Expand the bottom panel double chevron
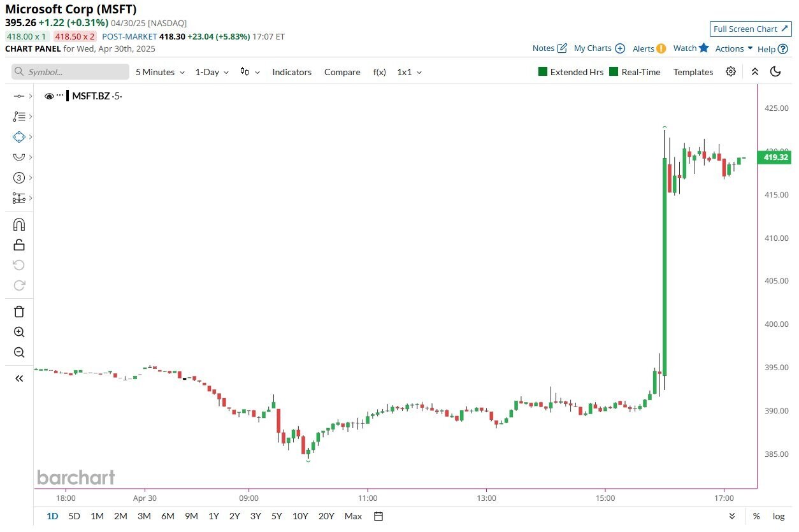The height and width of the screenshot is (532, 799). [732, 516]
